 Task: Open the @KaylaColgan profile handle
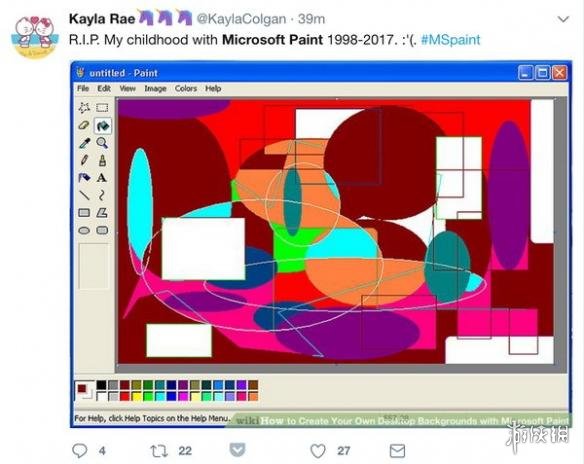point(241,19)
